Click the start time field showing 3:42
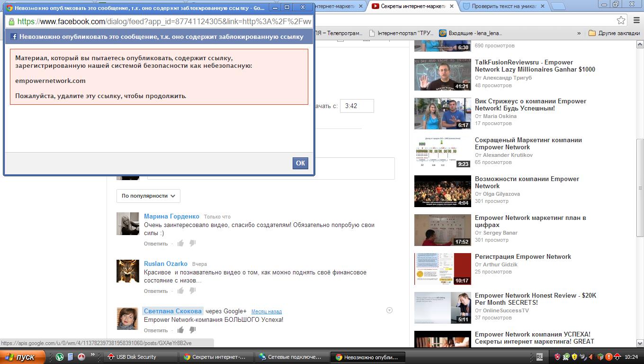 [357, 106]
